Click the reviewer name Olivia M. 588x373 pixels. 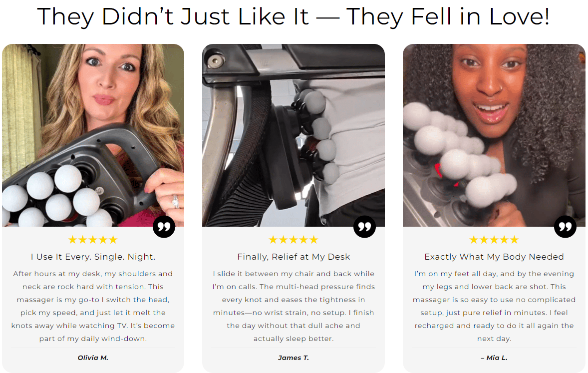(93, 358)
